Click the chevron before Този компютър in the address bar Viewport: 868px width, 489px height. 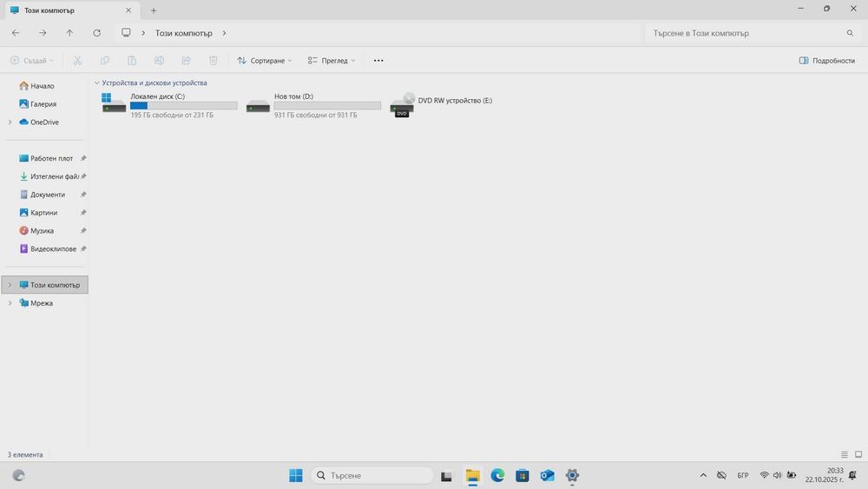pos(143,33)
